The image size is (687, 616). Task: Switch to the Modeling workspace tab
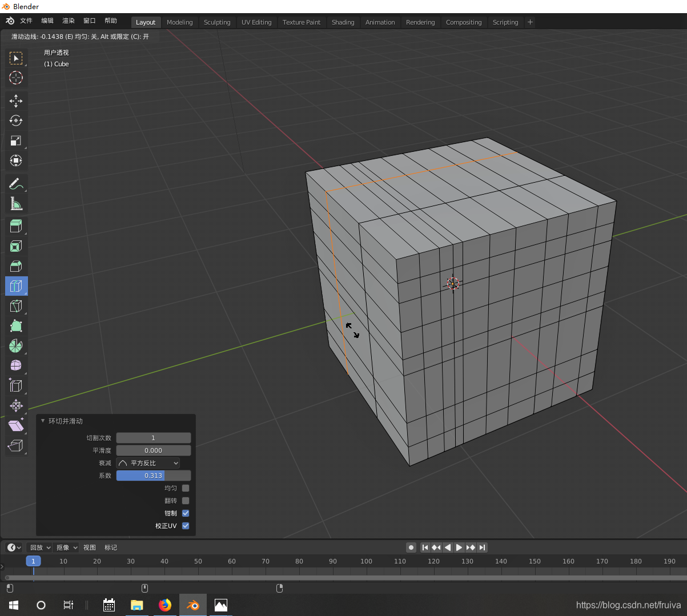click(x=180, y=22)
